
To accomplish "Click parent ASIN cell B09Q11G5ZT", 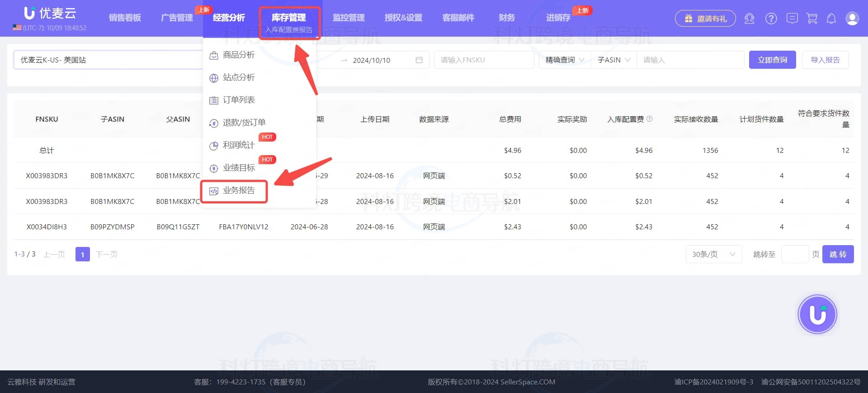I will 178,227.
